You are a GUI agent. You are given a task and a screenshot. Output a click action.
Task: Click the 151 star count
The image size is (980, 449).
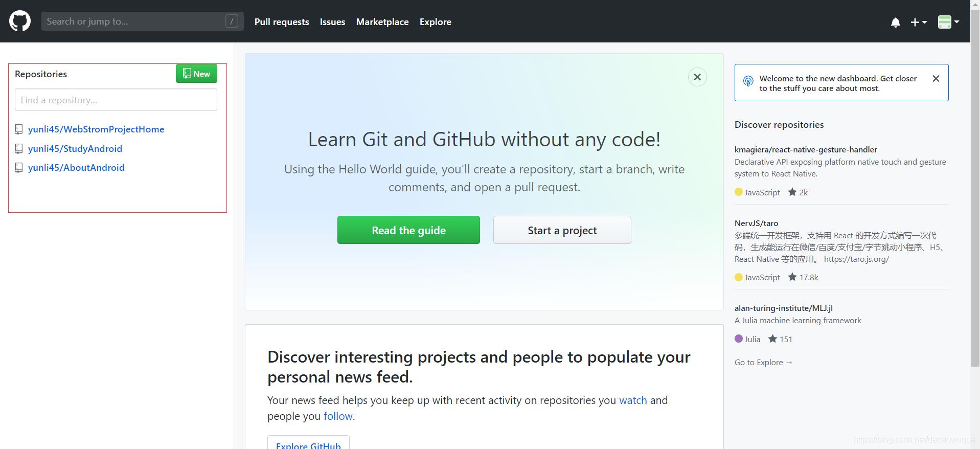(780, 339)
